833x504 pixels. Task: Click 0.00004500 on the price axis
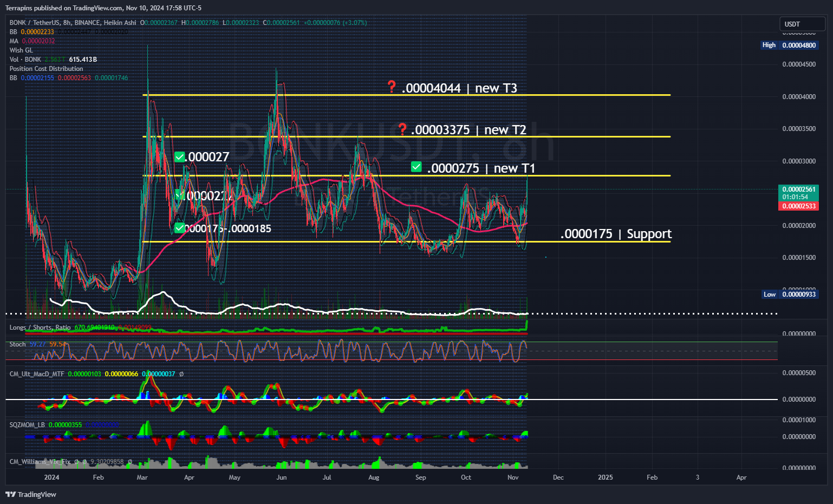799,64
